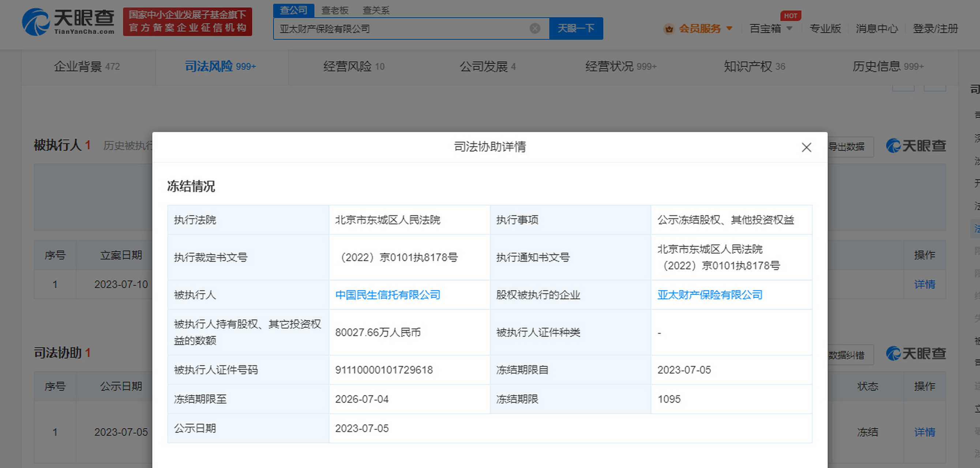
Task: Click the 百宝箱 menu label
Action: 765,29
